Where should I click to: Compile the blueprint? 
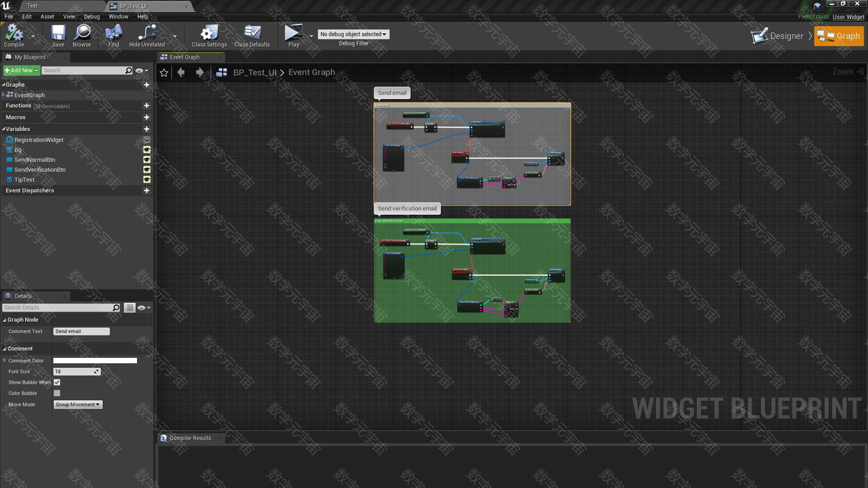tap(14, 36)
